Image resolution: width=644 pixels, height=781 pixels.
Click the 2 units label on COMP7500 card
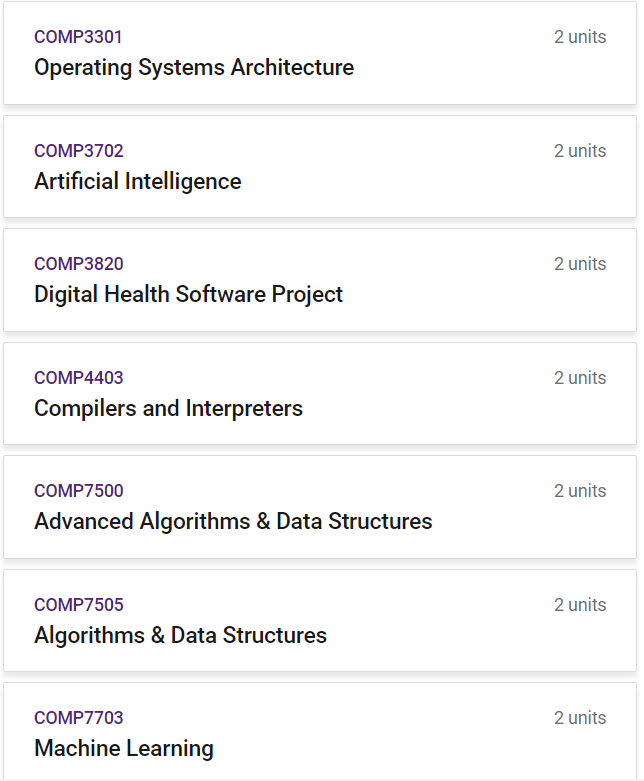coord(580,491)
